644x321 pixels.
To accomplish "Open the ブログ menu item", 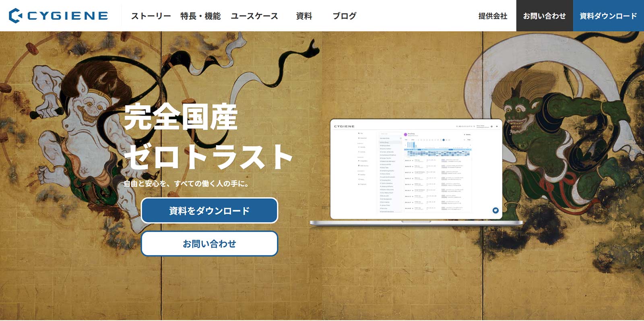I will tap(344, 16).
